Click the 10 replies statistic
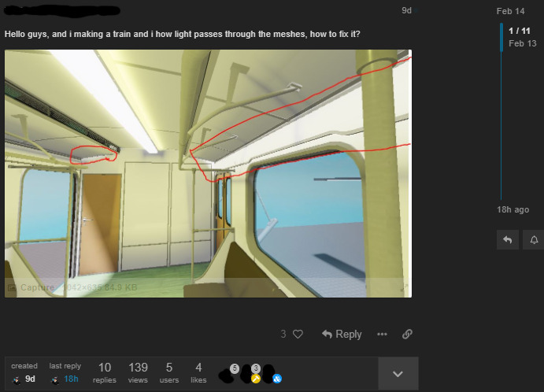Screen dimensions: 544x392 click(x=105, y=373)
